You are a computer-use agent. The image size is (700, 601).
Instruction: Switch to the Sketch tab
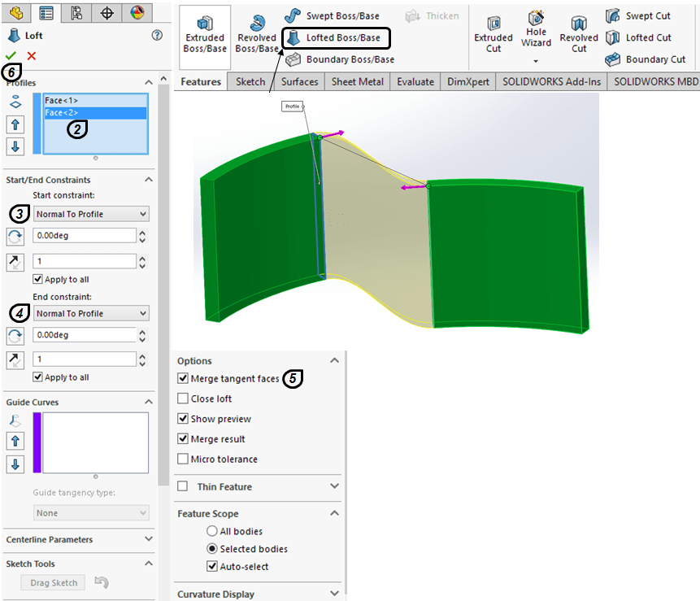250,81
